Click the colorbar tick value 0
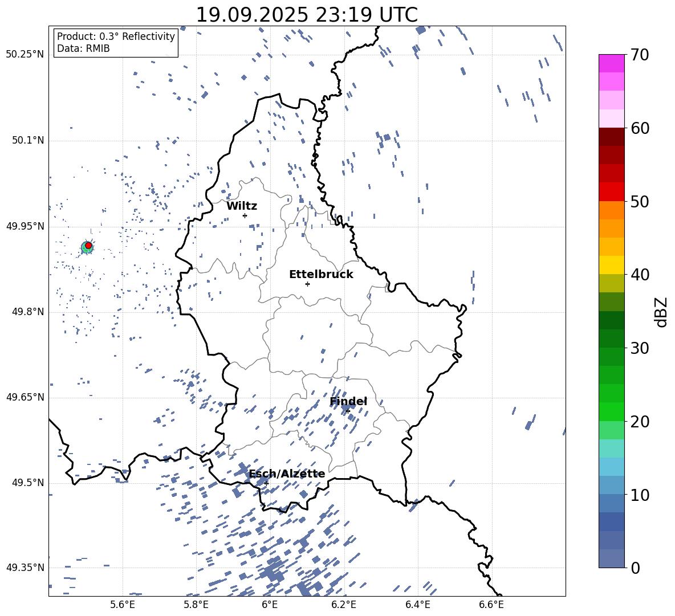 (635, 568)
